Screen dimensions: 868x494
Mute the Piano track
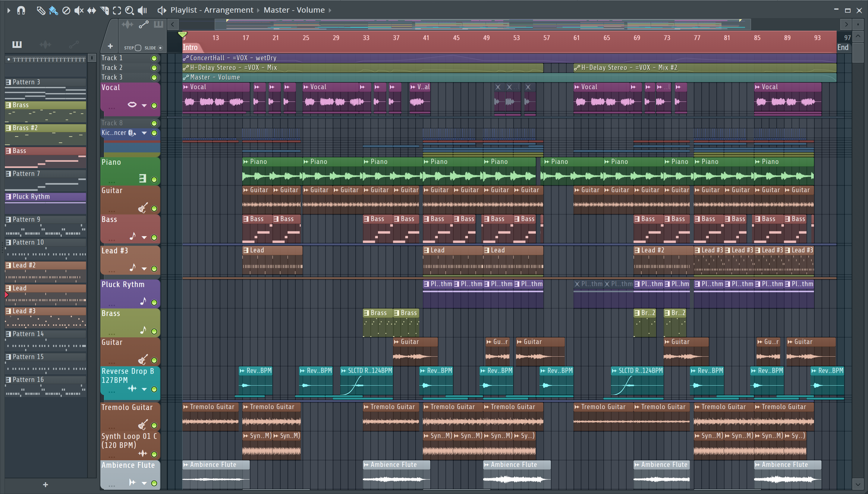(x=154, y=180)
